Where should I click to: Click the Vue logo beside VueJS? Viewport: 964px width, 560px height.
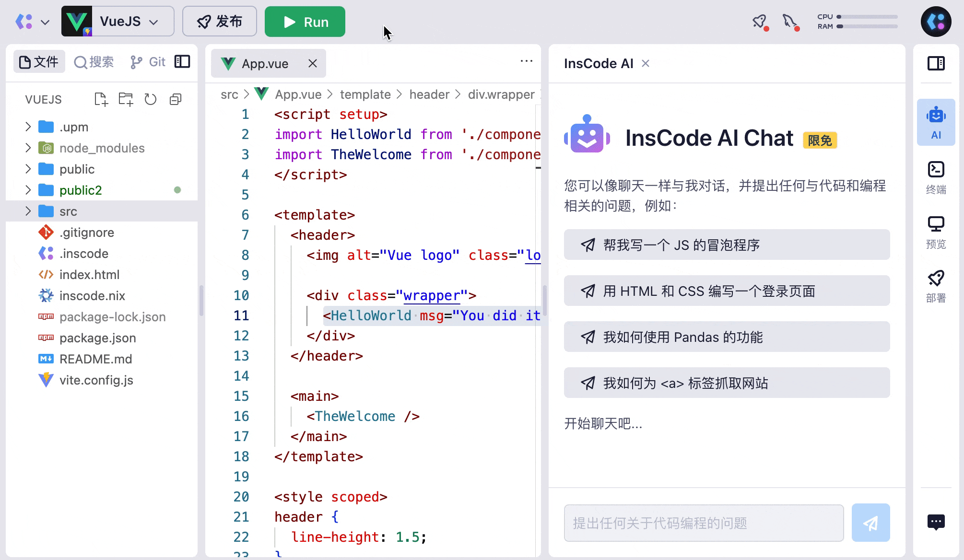(77, 21)
